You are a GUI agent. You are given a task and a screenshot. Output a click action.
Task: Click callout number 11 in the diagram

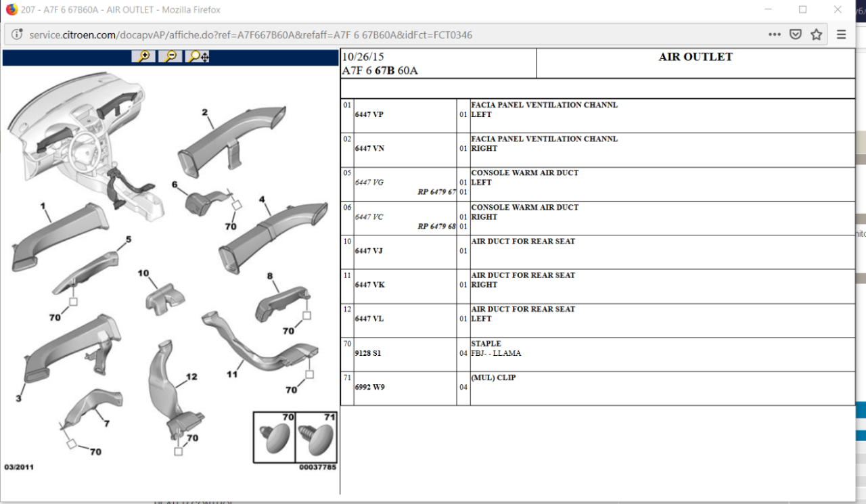coord(232,372)
